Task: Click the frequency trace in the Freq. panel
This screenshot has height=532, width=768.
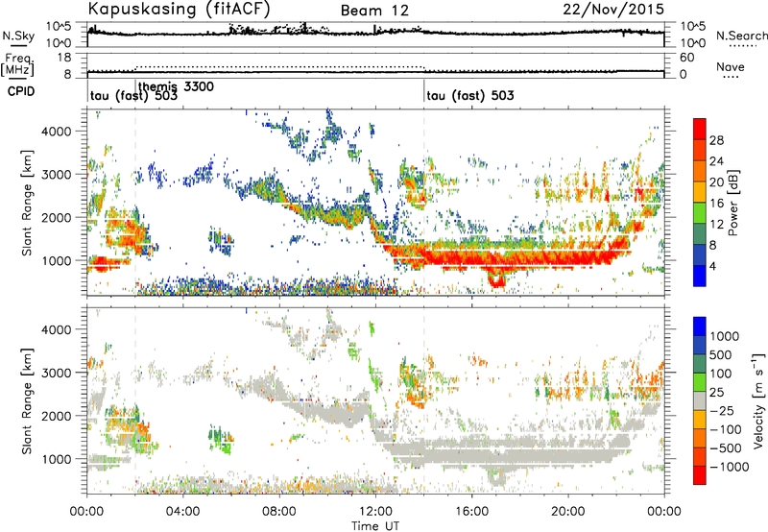Action: tap(375, 72)
